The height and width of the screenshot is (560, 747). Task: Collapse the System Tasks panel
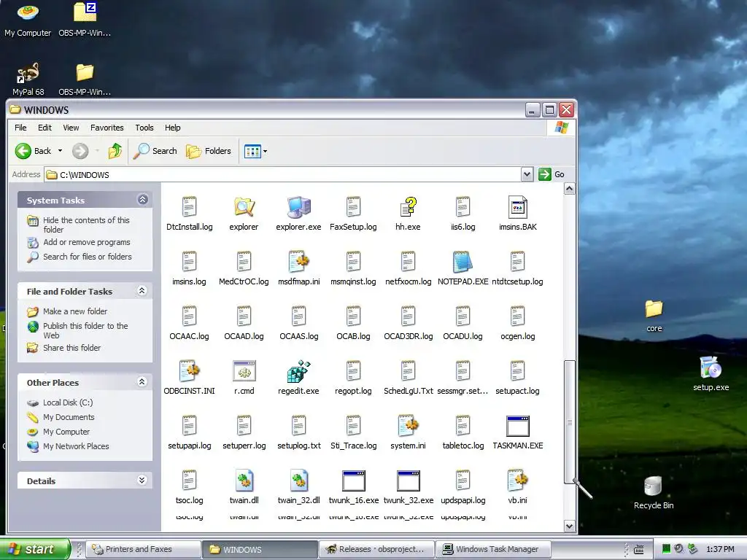(x=142, y=200)
